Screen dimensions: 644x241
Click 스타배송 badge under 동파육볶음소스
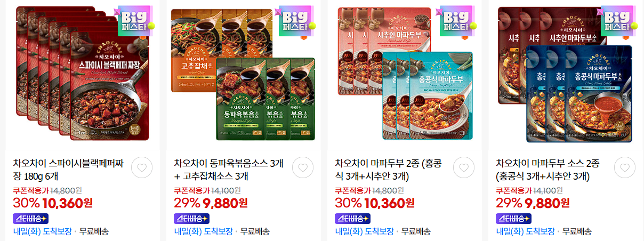coord(191,218)
